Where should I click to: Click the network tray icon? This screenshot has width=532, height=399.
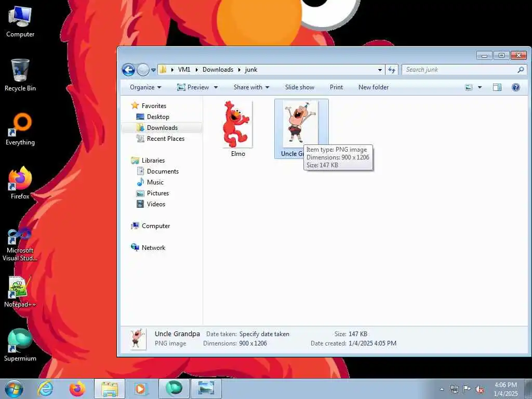tap(454, 389)
